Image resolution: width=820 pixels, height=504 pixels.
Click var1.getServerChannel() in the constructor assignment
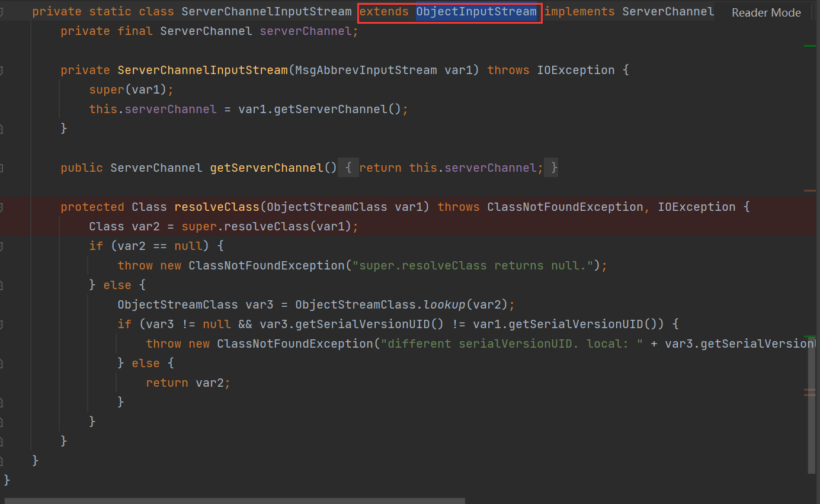[x=320, y=110]
